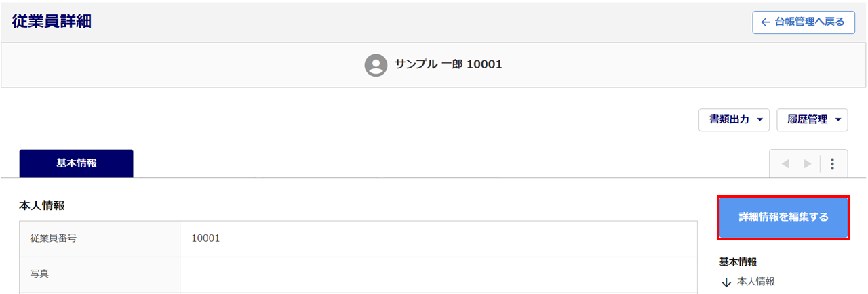
Task: Click the 基本情報 heading in the sidebar
Action: tap(738, 261)
